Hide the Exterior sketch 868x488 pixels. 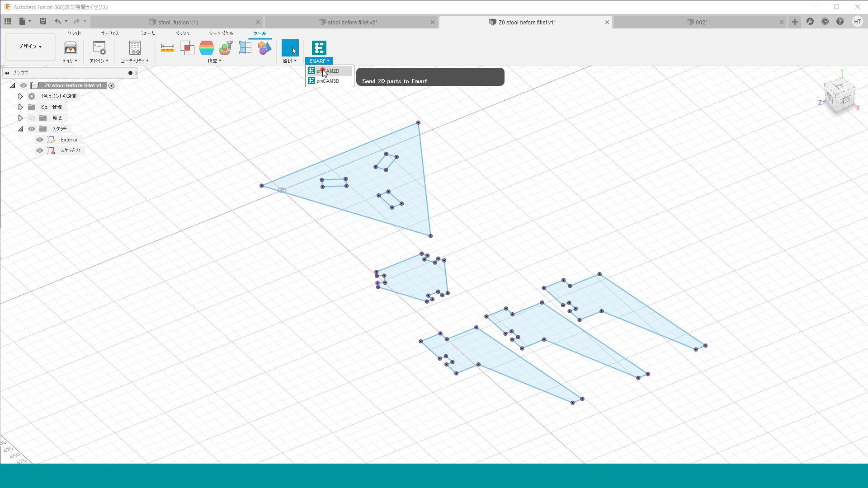click(40, 140)
